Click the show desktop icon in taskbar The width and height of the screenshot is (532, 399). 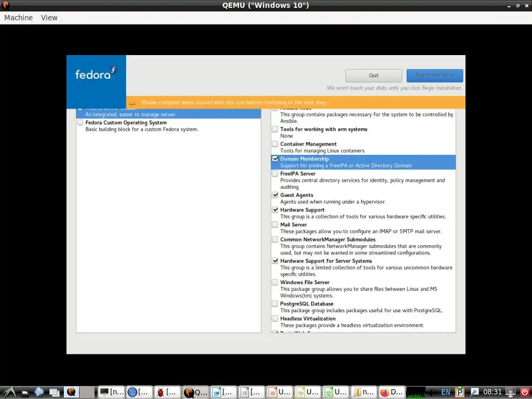[x=25, y=393]
